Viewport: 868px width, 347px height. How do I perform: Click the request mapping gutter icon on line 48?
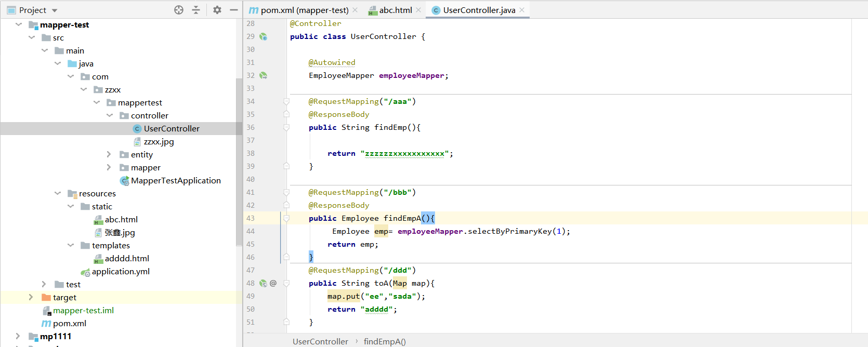click(x=264, y=284)
